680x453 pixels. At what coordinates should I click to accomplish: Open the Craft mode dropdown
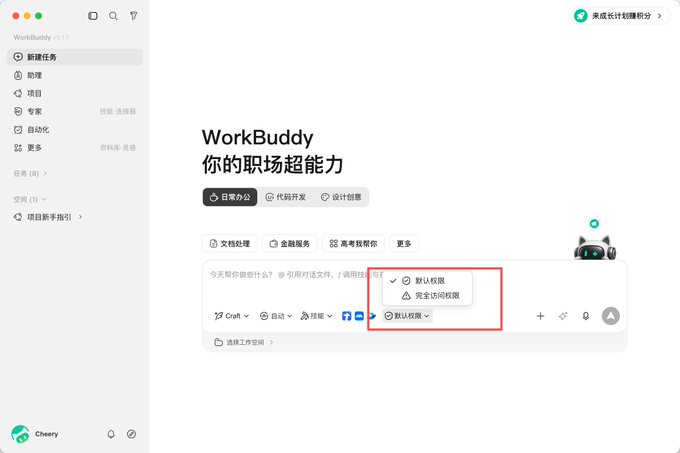tap(232, 316)
